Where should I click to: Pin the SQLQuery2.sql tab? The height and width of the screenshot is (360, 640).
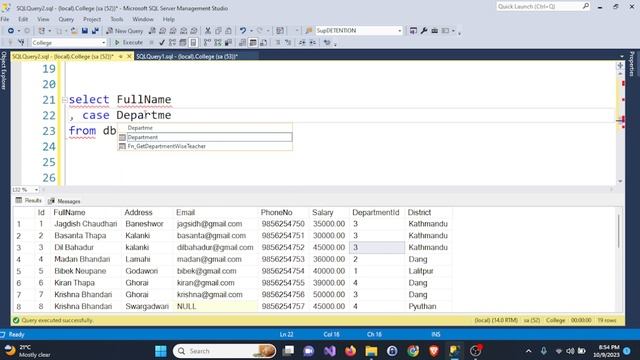tap(121, 56)
